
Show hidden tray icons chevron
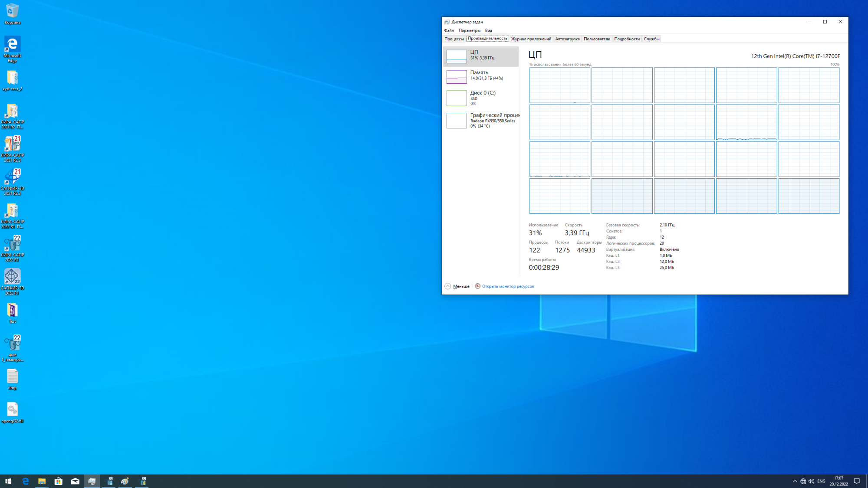[x=795, y=481]
